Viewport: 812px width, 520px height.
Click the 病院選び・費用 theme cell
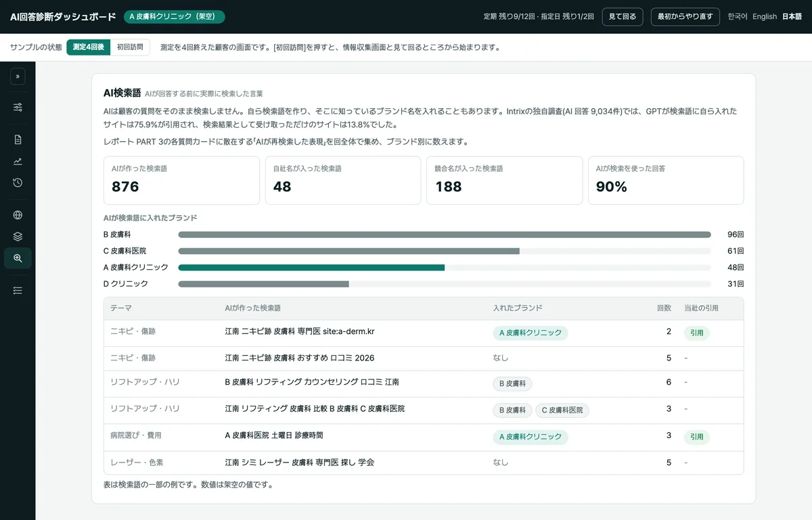point(136,435)
